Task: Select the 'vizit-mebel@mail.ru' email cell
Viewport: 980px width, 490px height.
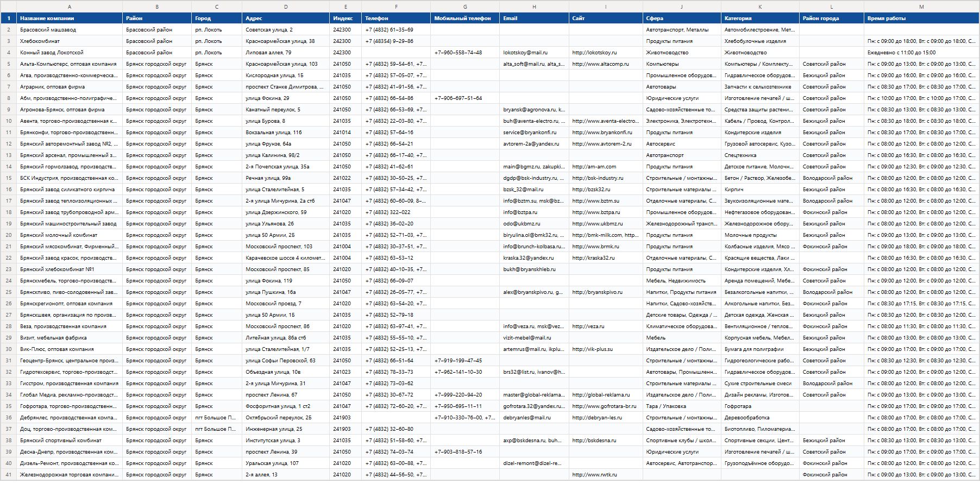Action: coord(534,338)
